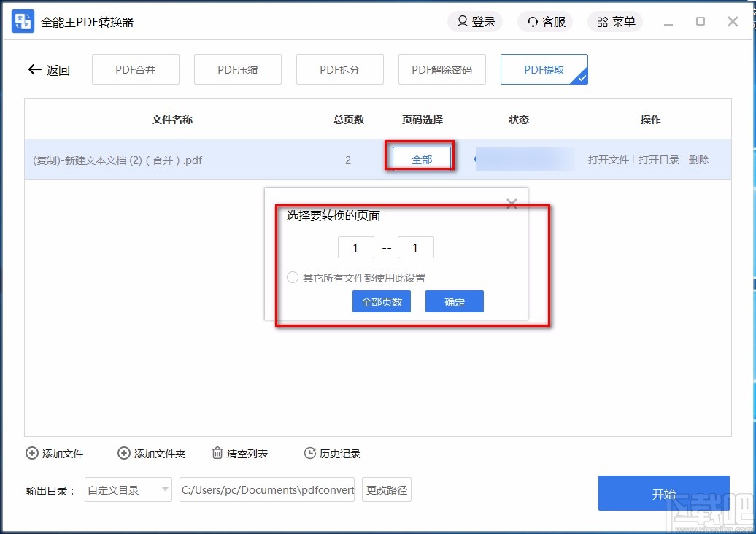Click the back arrow 返回

[x=34, y=69]
